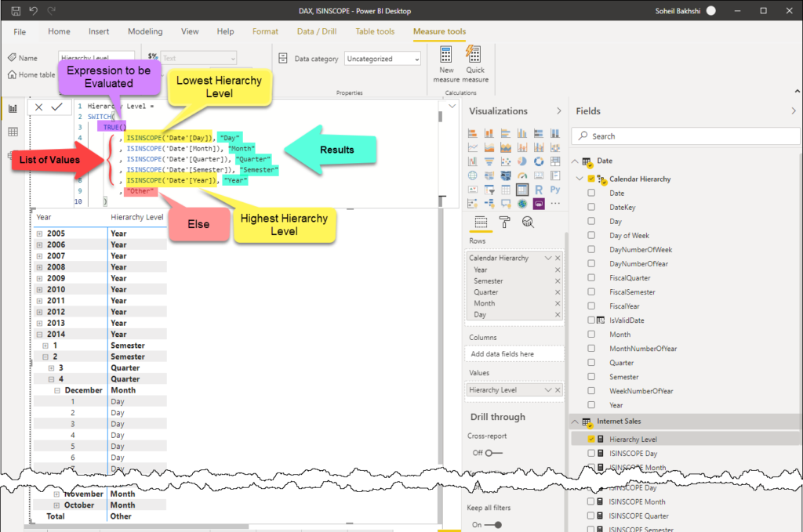Choose the Table visual icon

(506, 190)
